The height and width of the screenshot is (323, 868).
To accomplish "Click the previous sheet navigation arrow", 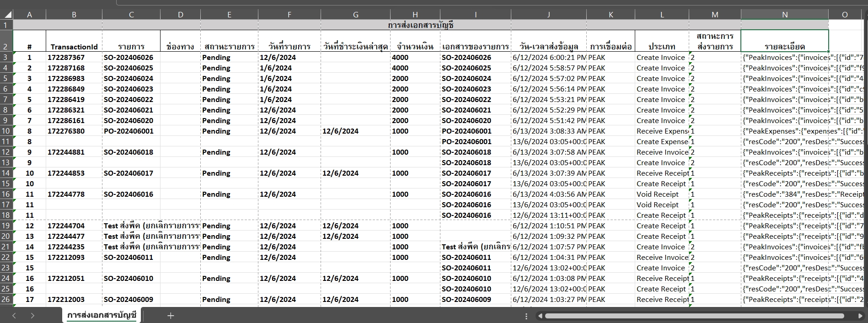I will (14, 316).
